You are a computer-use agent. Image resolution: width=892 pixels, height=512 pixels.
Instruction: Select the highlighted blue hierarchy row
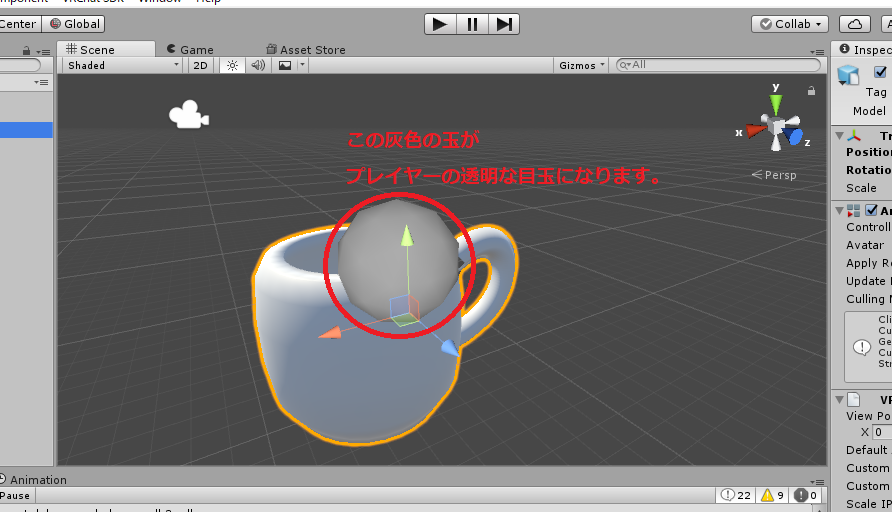[26, 130]
